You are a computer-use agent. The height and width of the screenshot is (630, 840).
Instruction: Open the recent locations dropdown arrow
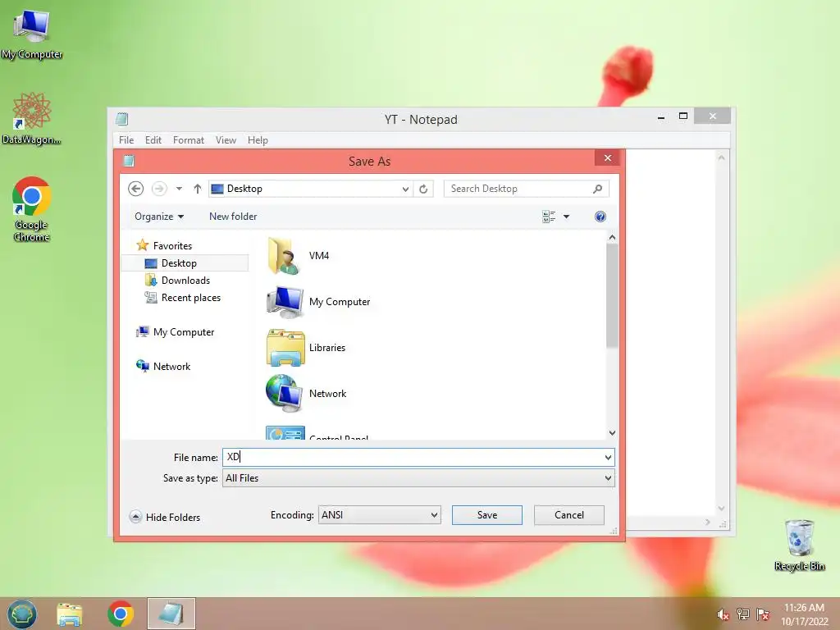pos(179,189)
